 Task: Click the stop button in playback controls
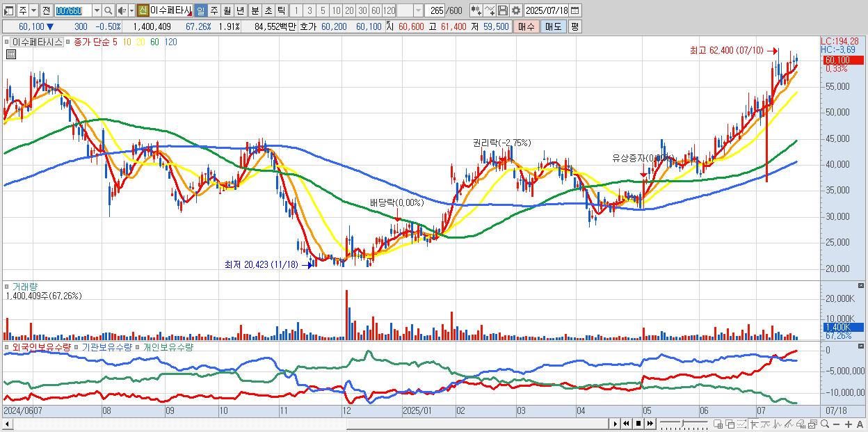(638, 424)
